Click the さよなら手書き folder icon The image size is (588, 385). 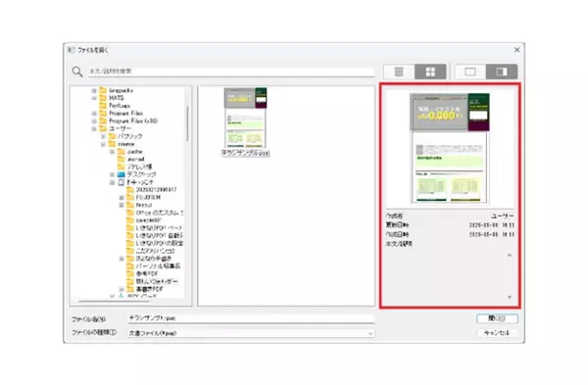pyautogui.click(x=130, y=259)
